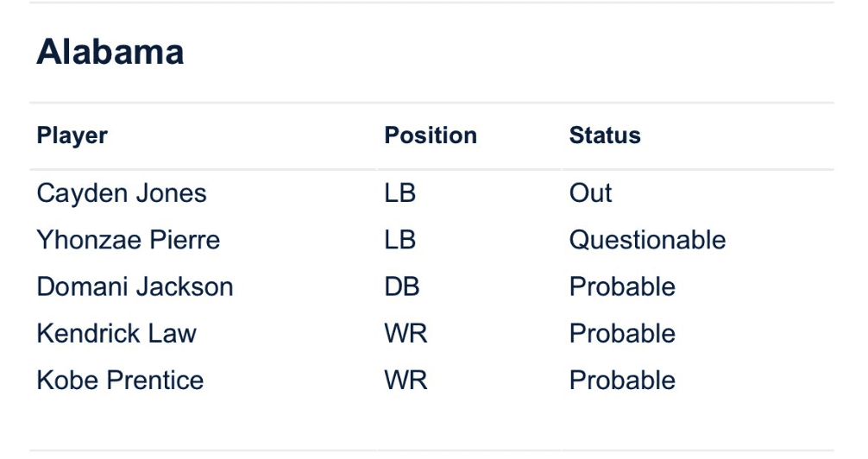Viewport: 868px width, 459px height.
Task: Click the Player column header
Action: pos(72,135)
